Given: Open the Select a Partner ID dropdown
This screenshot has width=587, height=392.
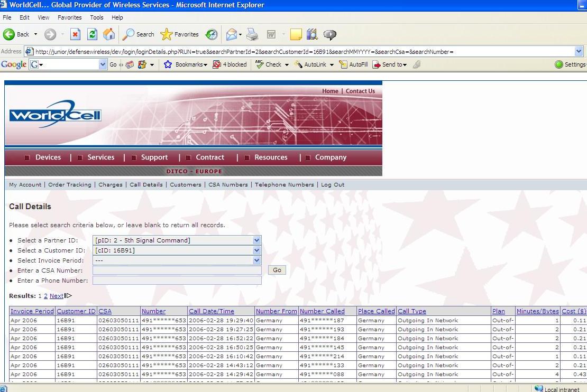Looking at the screenshot, I should point(256,240).
